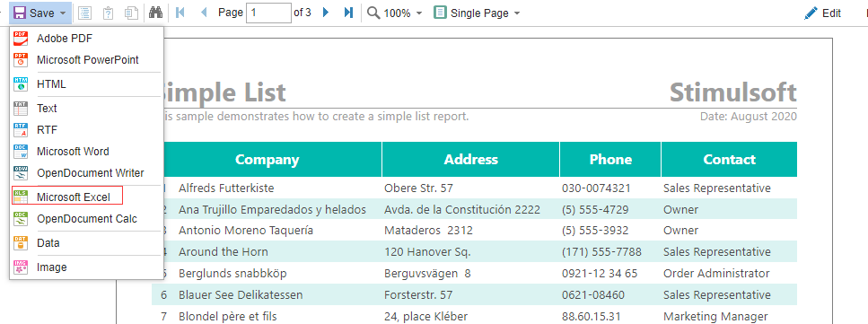The height and width of the screenshot is (324, 868).
Task: Click phone number 0921-12 34 65
Action: [x=600, y=274]
